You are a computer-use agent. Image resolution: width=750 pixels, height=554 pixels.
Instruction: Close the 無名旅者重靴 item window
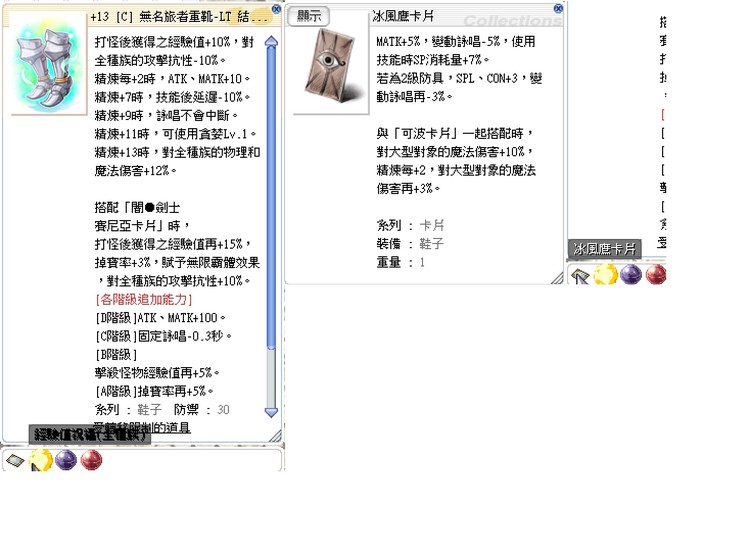(276, 9)
